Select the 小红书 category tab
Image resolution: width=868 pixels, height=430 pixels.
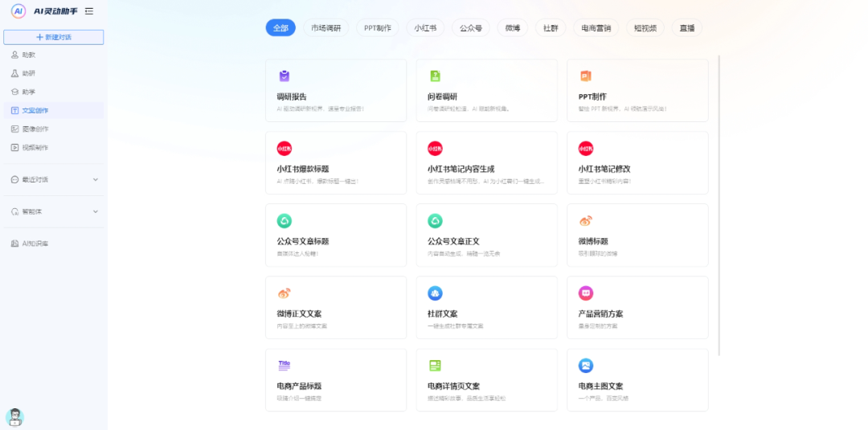point(425,28)
